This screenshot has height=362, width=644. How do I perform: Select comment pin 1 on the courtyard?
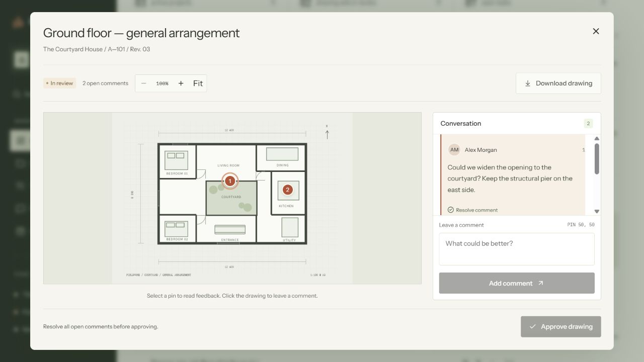click(230, 181)
